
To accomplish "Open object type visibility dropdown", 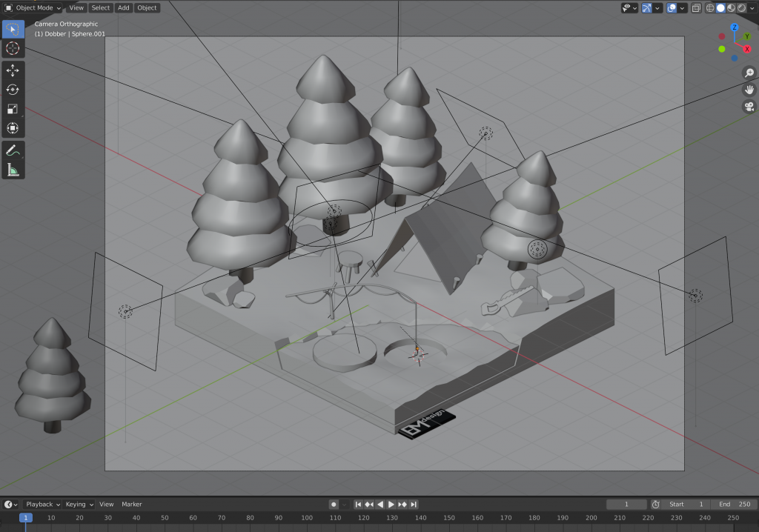I will pos(630,7).
